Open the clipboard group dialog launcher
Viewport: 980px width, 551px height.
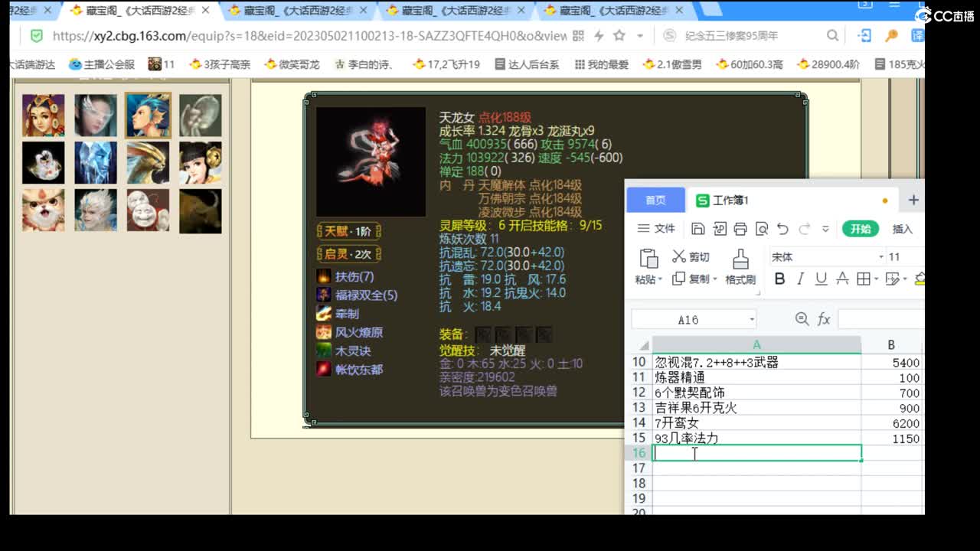pos(758,292)
